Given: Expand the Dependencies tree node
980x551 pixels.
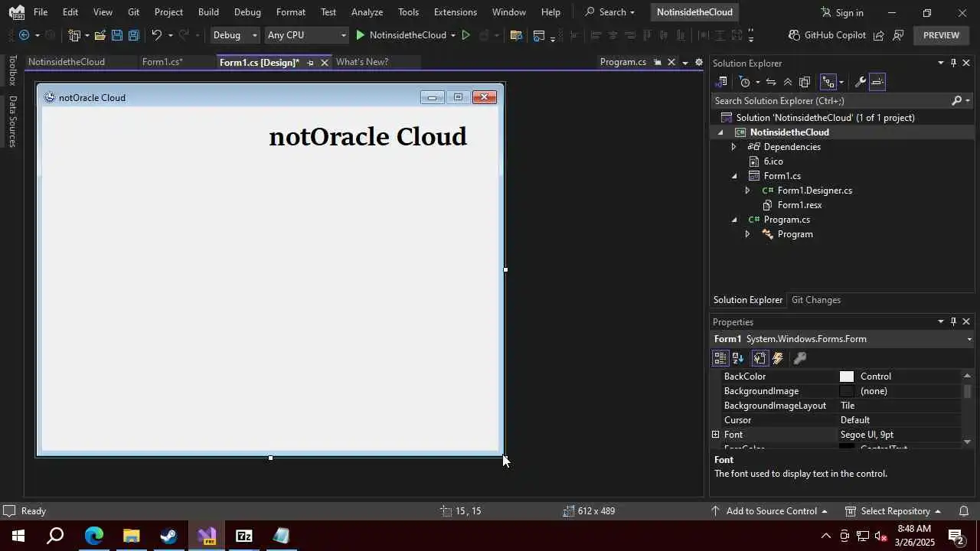Looking at the screenshot, I should point(733,147).
